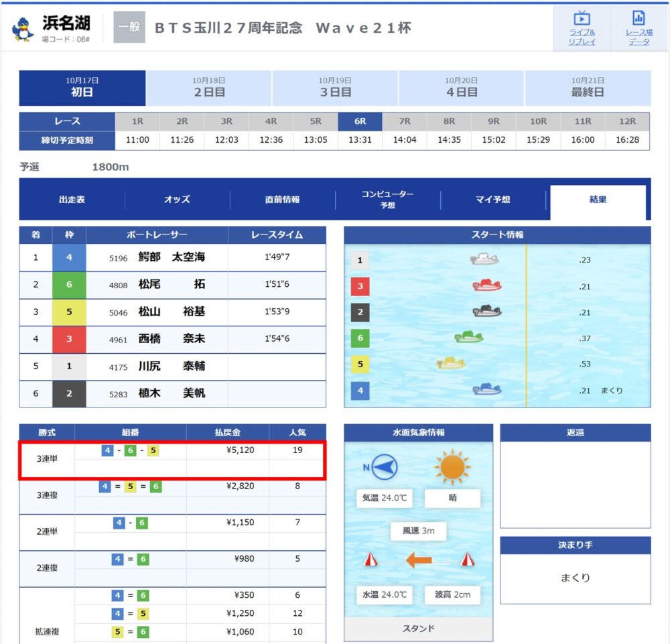Screen dimensions: 670x644
Task: Select the 10月18日 2日目 date tab
Action: 208,88
